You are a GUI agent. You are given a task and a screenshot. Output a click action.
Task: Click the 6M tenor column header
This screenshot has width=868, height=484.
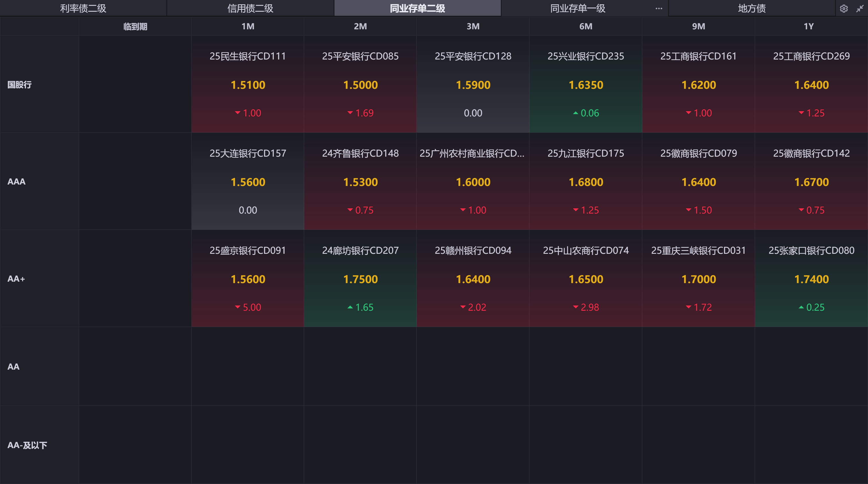586,26
